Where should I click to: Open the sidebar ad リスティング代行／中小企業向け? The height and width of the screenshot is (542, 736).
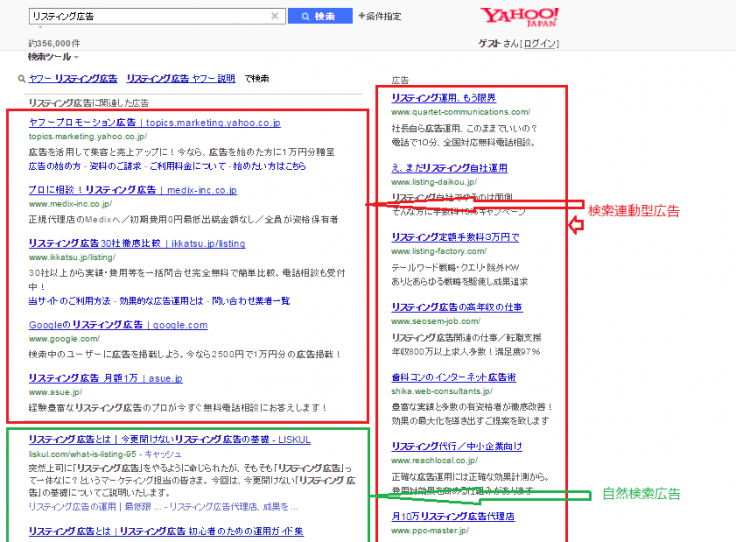pyautogui.click(x=457, y=446)
